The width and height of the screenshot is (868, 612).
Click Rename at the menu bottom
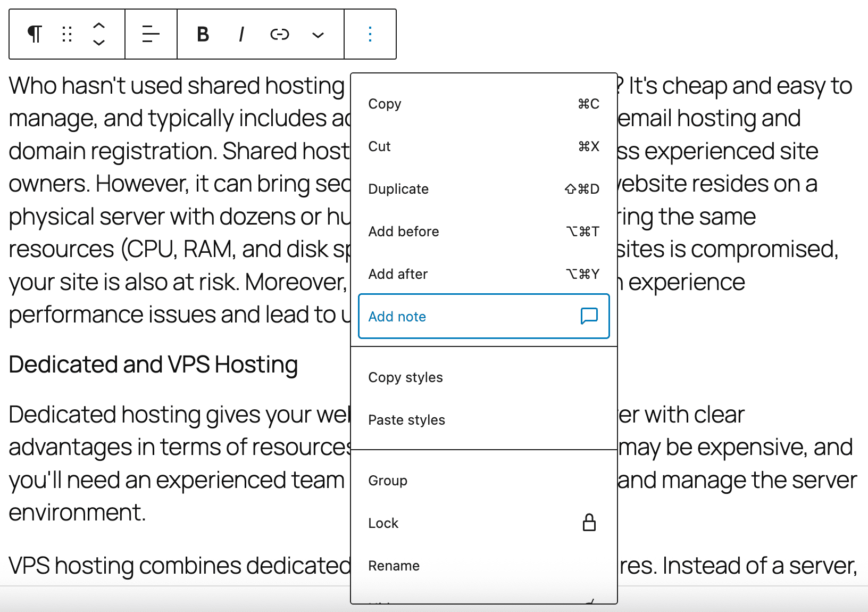point(394,565)
